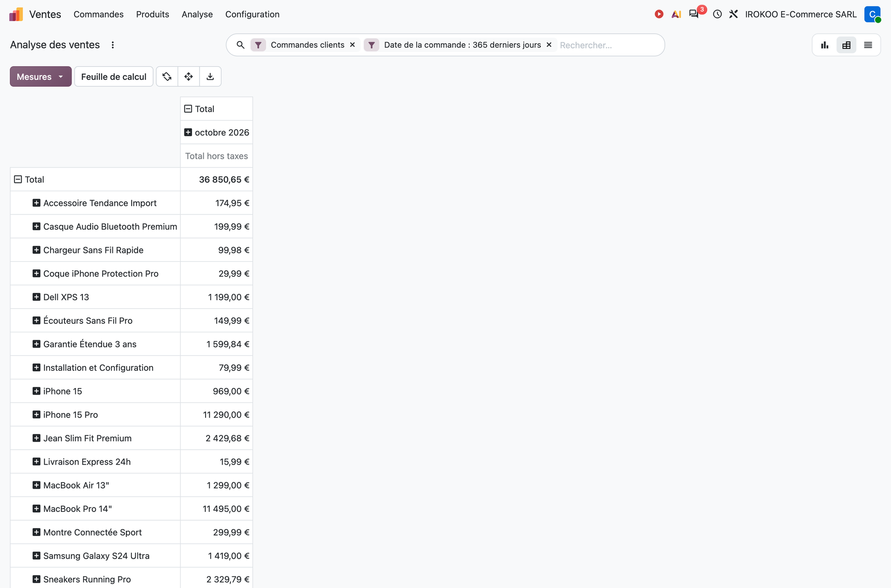Image resolution: width=891 pixels, height=588 pixels.
Task: Expand the Samsung Galaxy S24 Ultra row
Action: [x=36, y=556]
